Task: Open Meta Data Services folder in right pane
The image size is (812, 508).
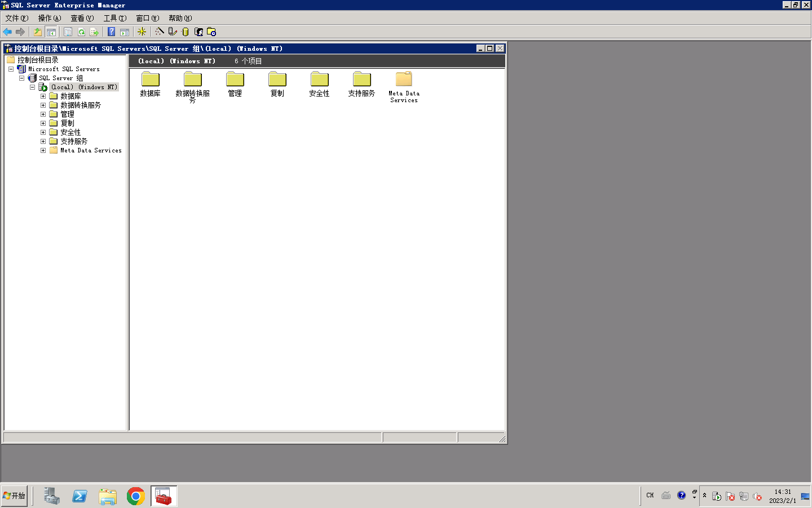Action: coord(404,87)
